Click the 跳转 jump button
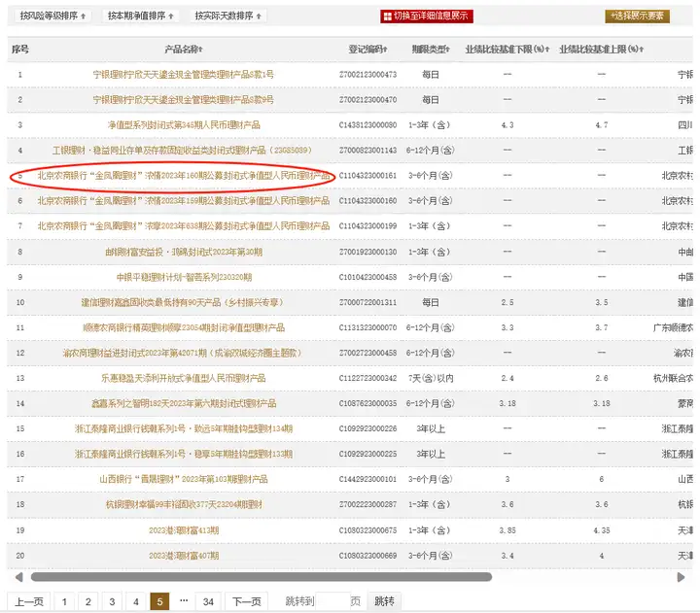 click(x=384, y=602)
